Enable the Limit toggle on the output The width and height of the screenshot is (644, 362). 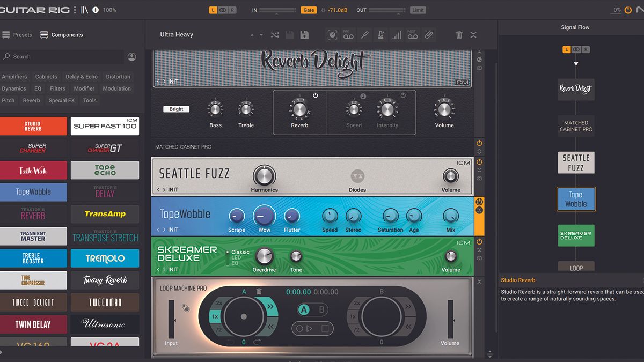pyautogui.click(x=418, y=9)
